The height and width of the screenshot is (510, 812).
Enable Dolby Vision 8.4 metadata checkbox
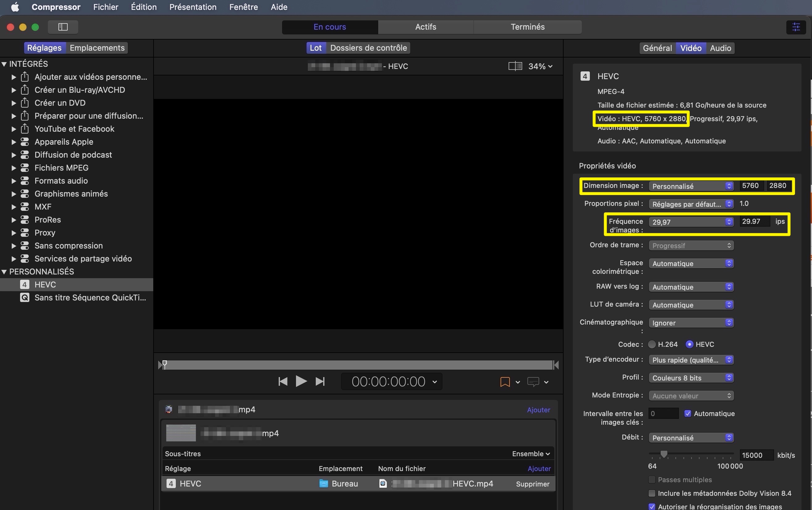pos(652,493)
